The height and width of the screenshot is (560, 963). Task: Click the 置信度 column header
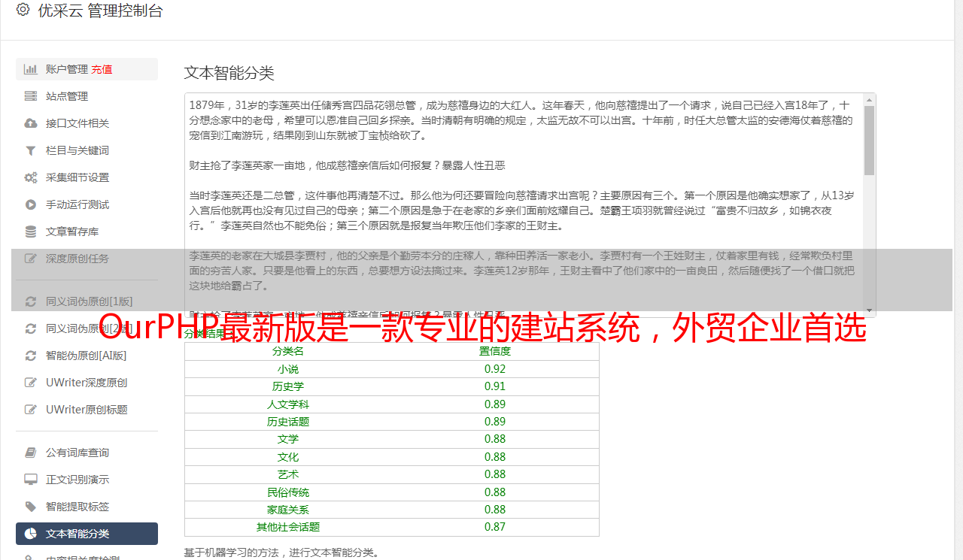(495, 351)
